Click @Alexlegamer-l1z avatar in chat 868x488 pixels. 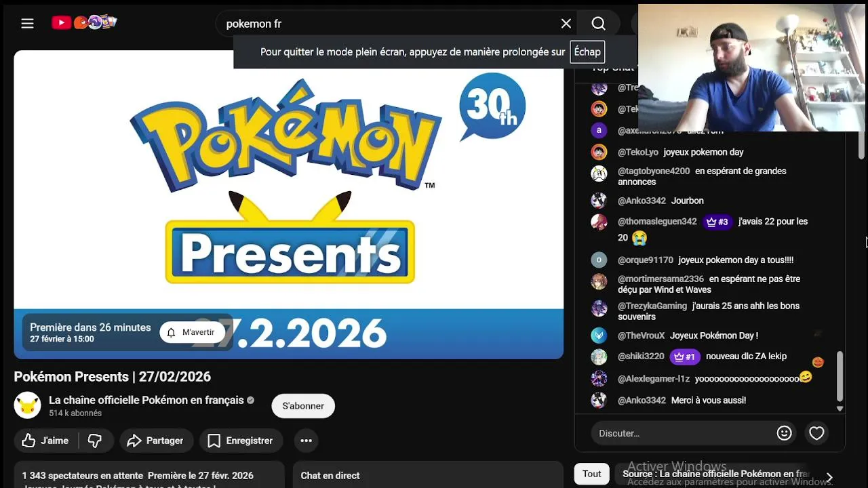pyautogui.click(x=599, y=378)
